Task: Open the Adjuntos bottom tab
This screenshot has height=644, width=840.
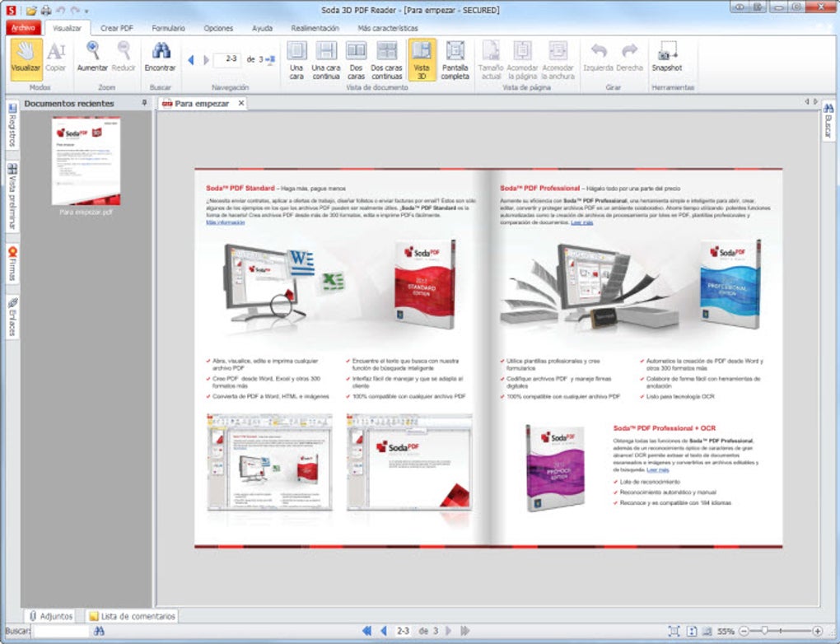Action: tap(51, 616)
